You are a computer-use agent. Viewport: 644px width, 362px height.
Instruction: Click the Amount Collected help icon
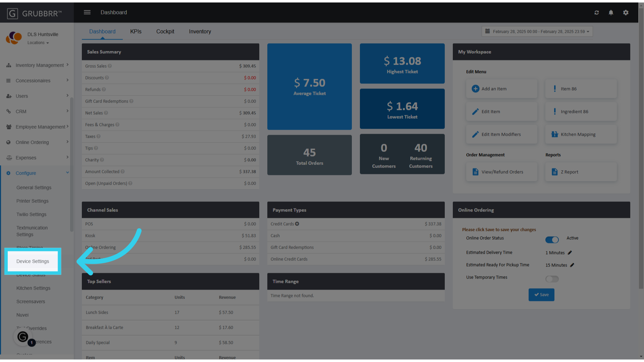tap(122, 172)
